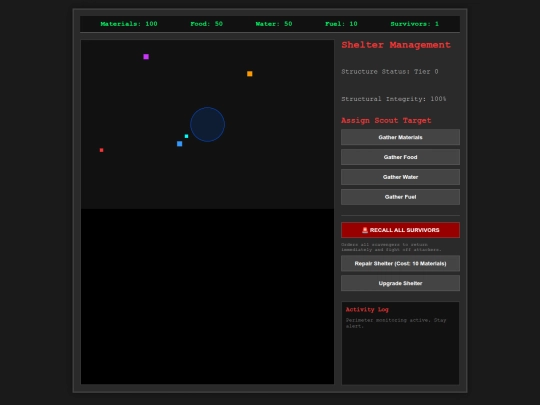Image resolution: width=540 pixels, height=405 pixels.
Task: Recall all survivors to the shelter
Action: point(400,230)
